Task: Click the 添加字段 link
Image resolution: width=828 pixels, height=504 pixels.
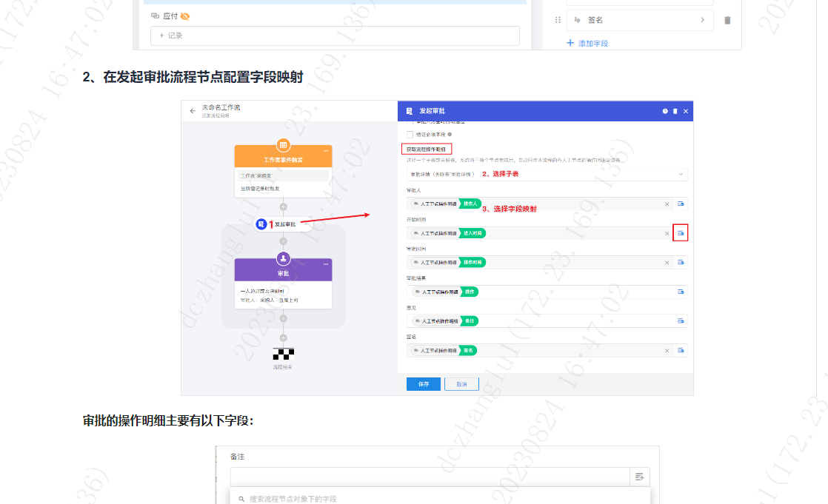Action: coord(587,43)
